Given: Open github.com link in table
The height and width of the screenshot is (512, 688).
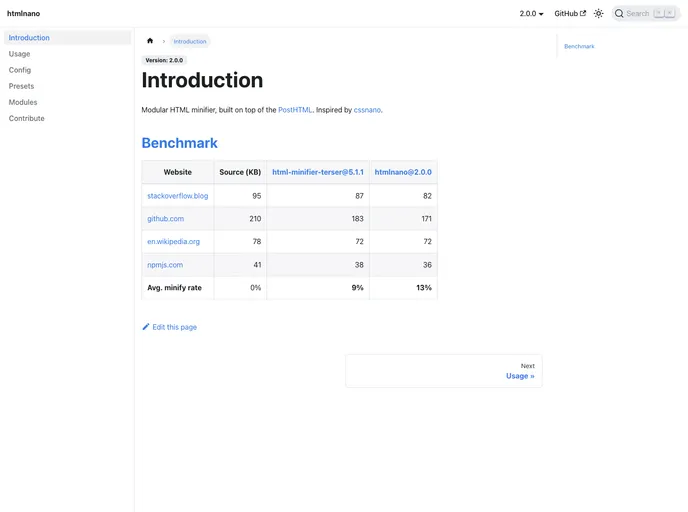Looking at the screenshot, I should [165, 218].
